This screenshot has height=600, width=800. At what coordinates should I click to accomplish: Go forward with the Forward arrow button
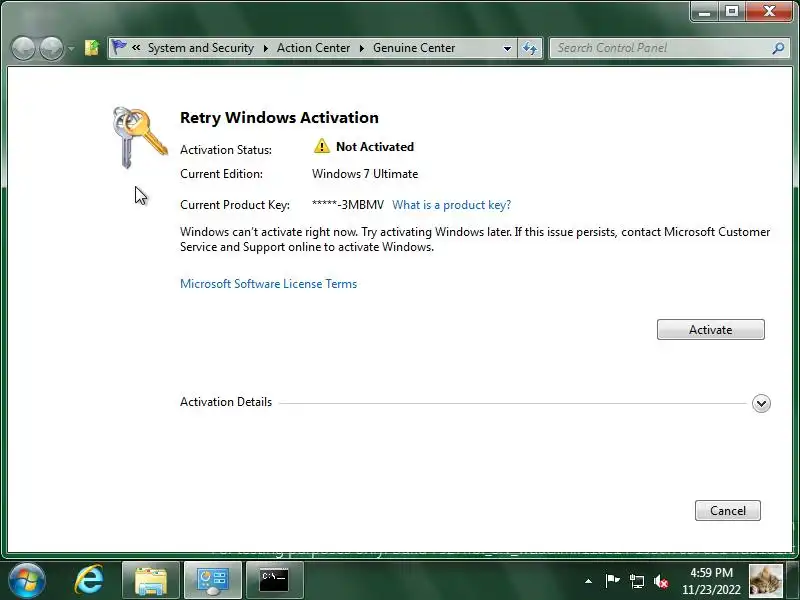tap(51, 48)
